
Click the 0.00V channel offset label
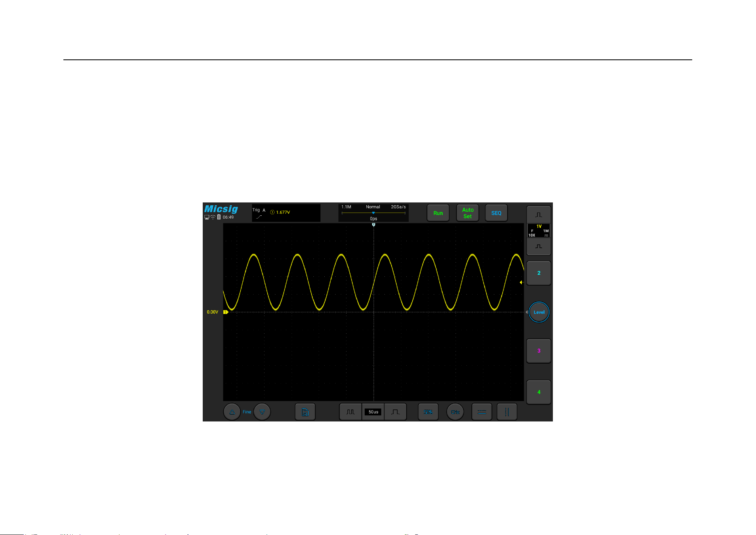point(212,312)
